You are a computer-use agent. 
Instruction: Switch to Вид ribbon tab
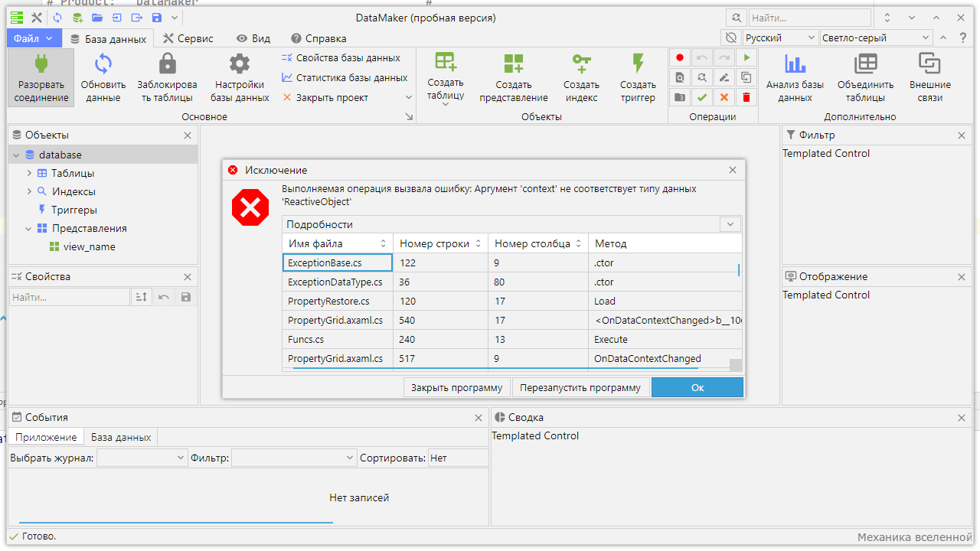tap(253, 38)
